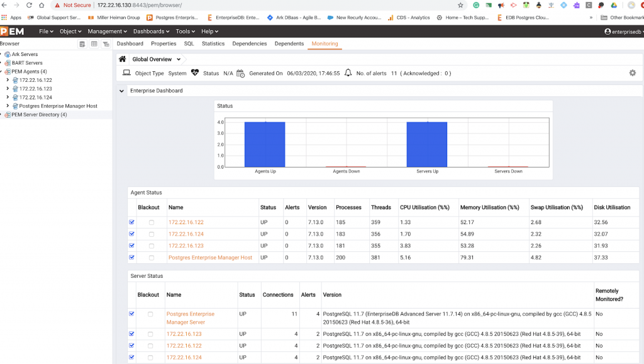Enable Blackout for server 172.22.16.124
This screenshot has height=364, width=644.
click(x=149, y=357)
